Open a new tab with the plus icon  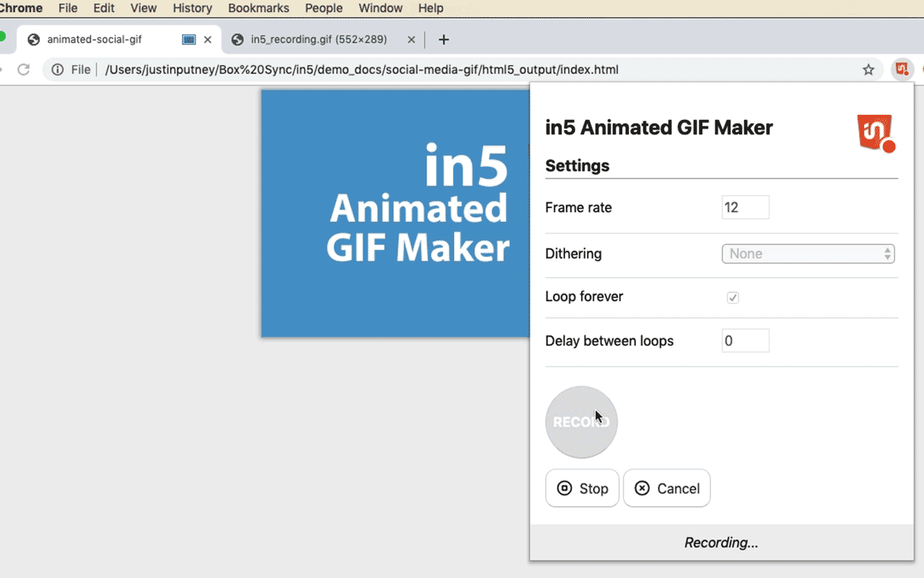(x=443, y=39)
